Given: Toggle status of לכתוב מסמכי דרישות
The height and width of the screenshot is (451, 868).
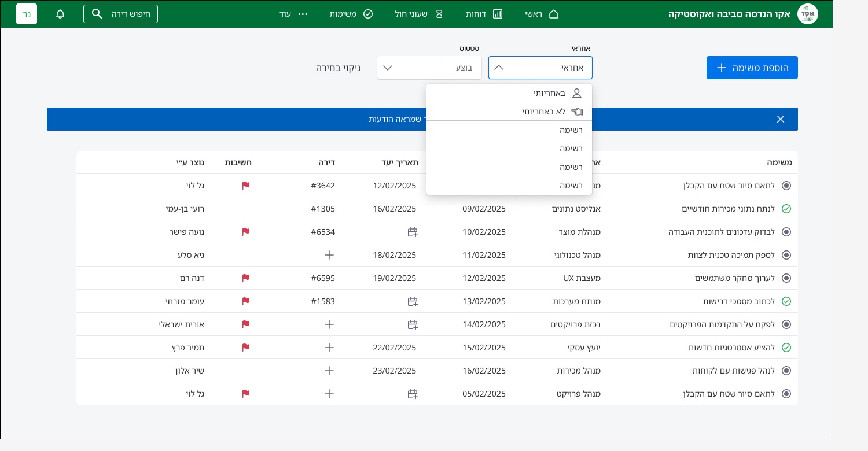Looking at the screenshot, I should [786, 301].
